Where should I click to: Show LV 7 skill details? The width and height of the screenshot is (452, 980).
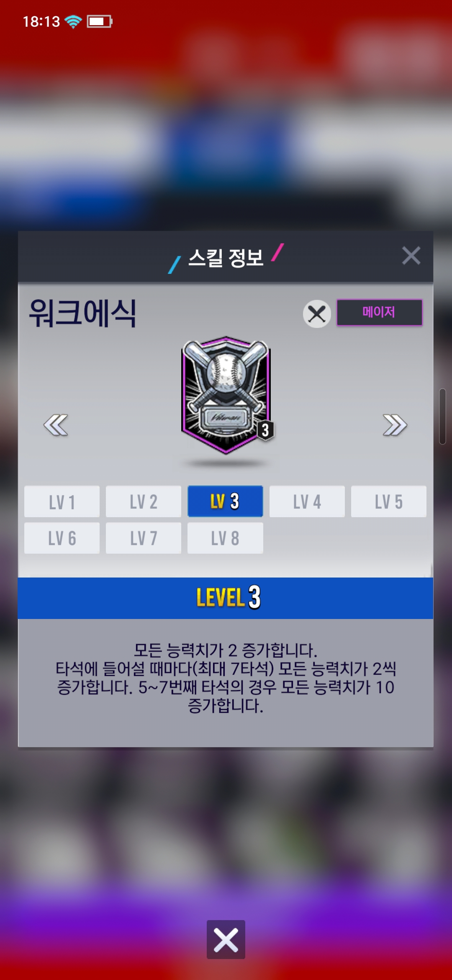click(x=144, y=538)
